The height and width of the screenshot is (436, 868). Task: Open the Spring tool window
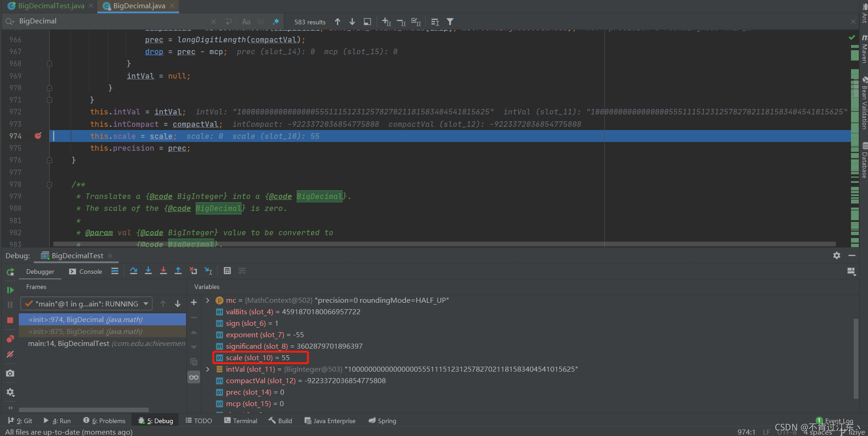point(383,421)
